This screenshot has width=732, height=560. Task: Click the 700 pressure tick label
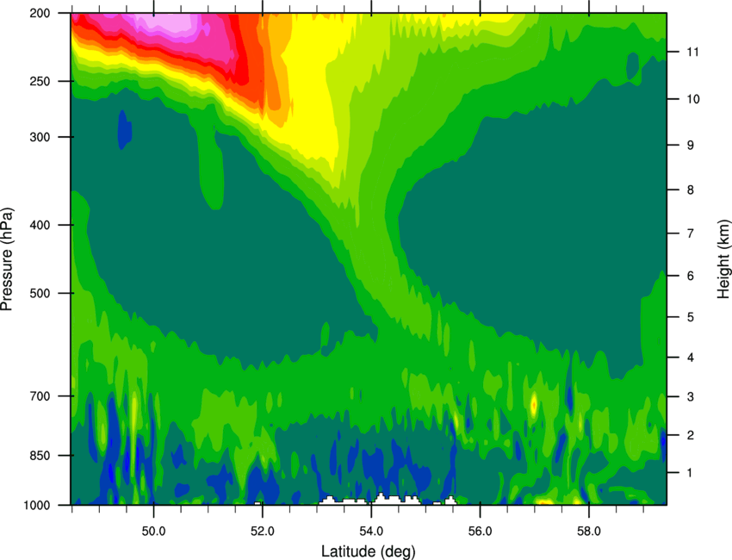[x=40, y=396]
